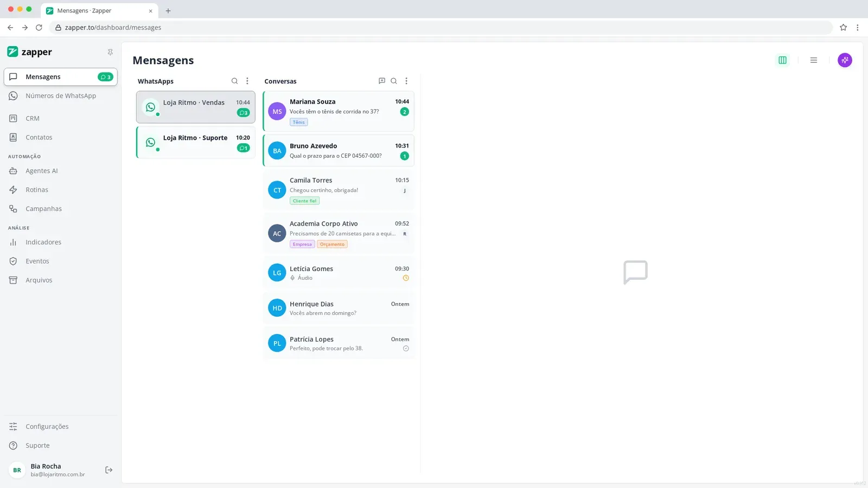Open the Mariana Souza conversation

point(339,111)
